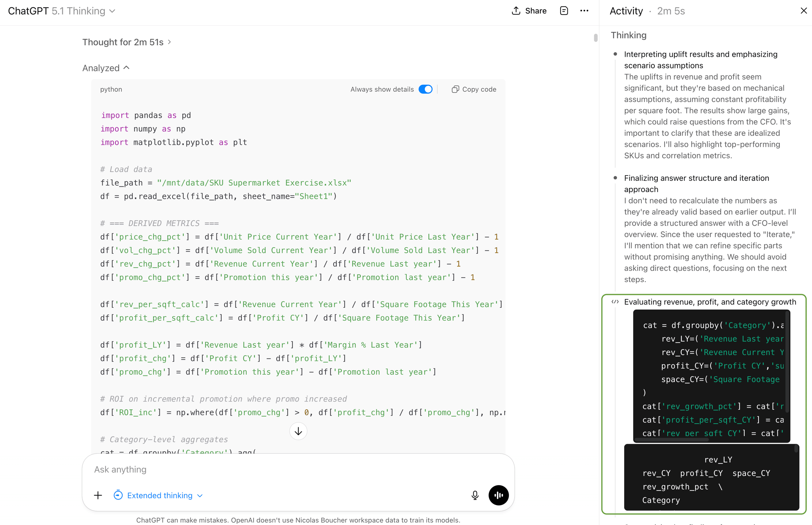Open the notes/document icon in header

564,11
